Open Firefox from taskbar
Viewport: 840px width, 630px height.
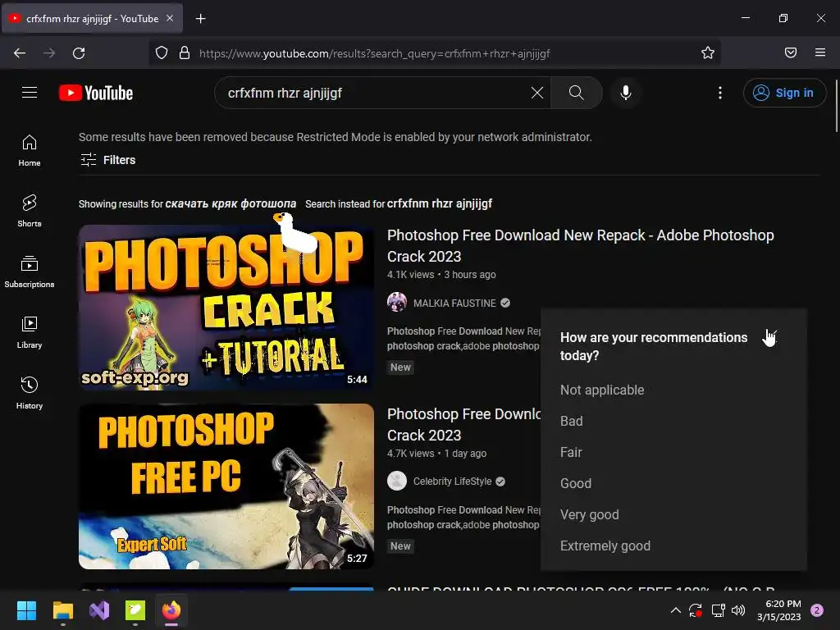pyautogui.click(x=171, y=610)
